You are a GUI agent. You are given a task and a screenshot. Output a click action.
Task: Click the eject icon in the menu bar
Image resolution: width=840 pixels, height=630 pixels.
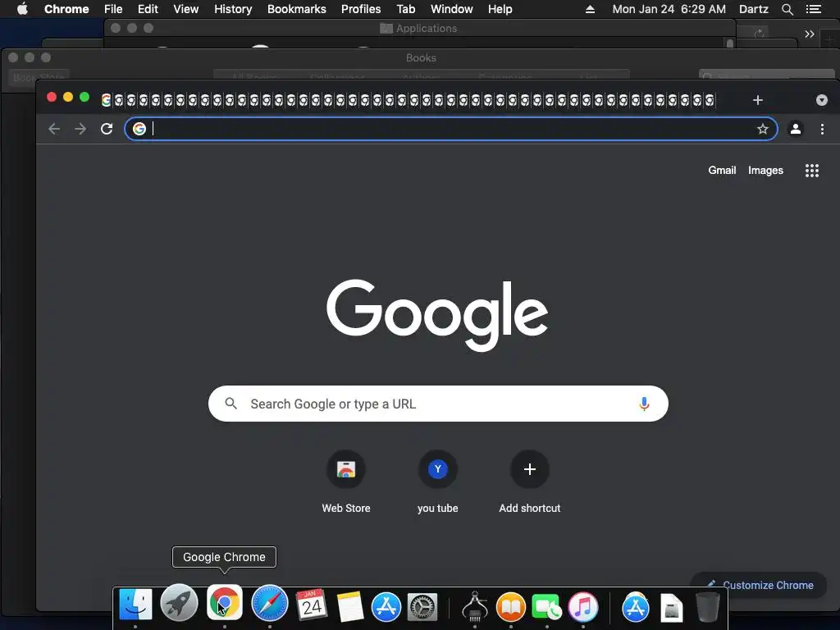point(590,9)
